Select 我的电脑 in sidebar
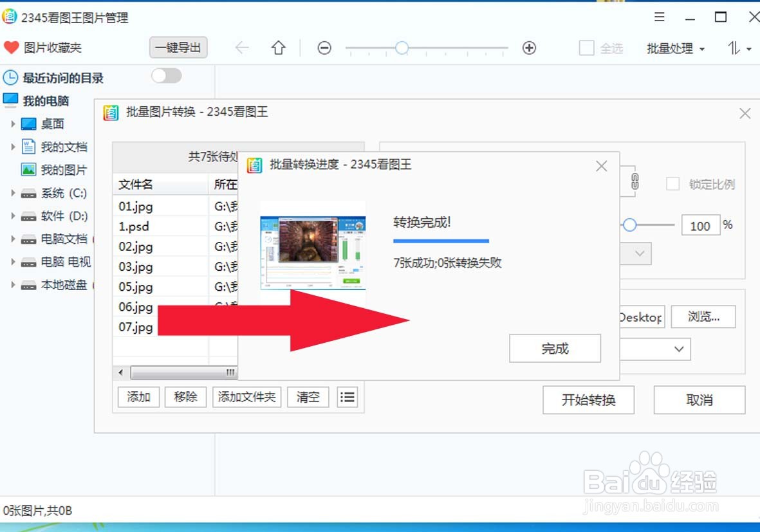The height and width of the screenshot is (532, 760). pos(46,101)
